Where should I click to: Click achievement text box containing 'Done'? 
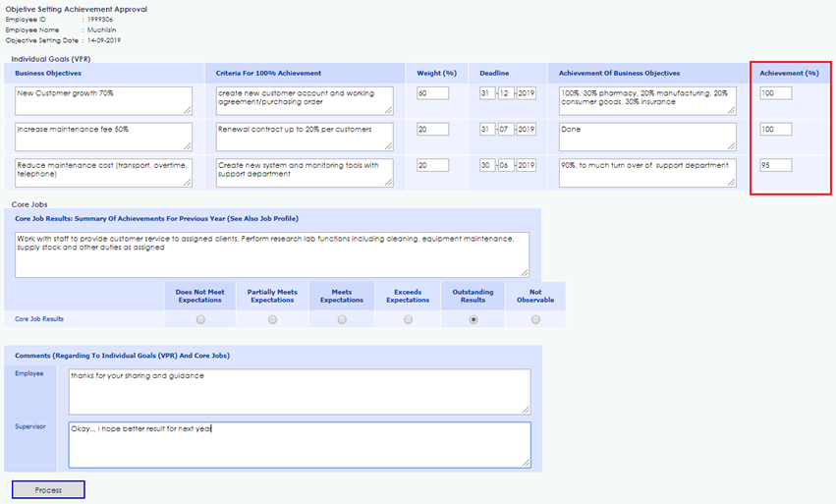pyautogui.click(x=646, y=137)
